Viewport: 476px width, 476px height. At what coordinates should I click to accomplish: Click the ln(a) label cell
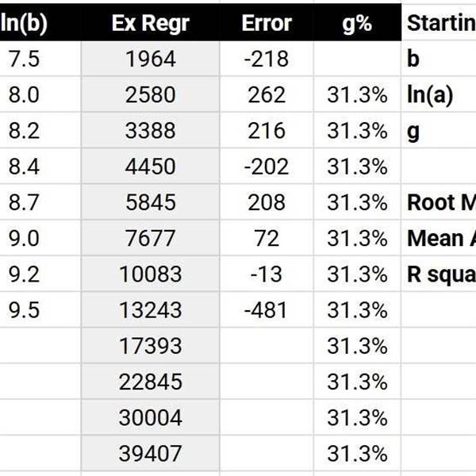tap(439, 94)
